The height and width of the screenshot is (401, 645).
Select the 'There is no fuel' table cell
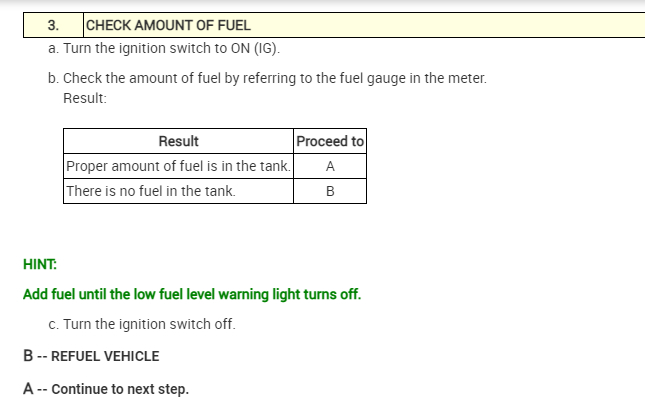(150, 191)
